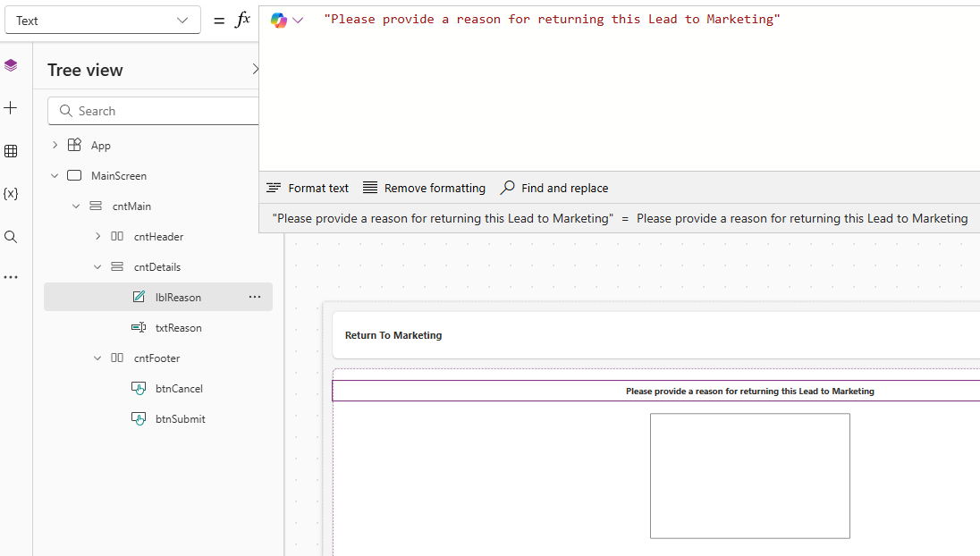
Task: Select btnSubmit in the tree view
Action: 180,419
